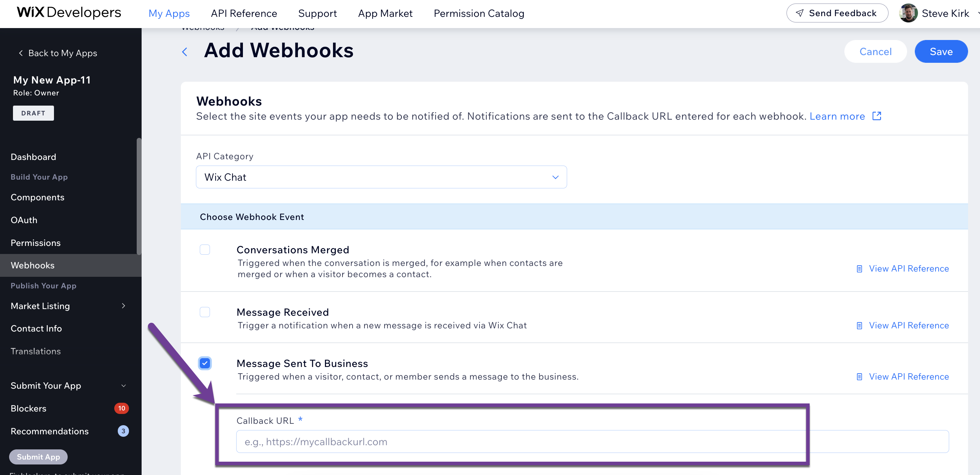Image resolution: width=980 pixels, height=475 pixels.
Task: Open the API Category dropdown
Action: coord(381,177)
